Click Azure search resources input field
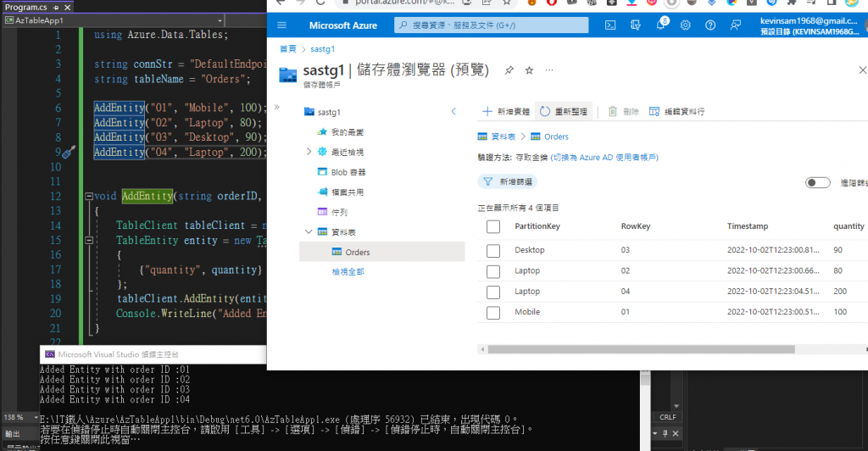 (x=491, y=25)
